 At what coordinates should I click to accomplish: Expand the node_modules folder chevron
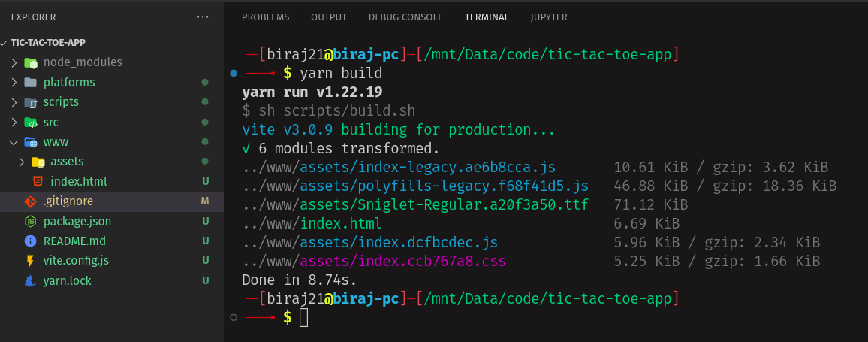[x=14, y=62]
